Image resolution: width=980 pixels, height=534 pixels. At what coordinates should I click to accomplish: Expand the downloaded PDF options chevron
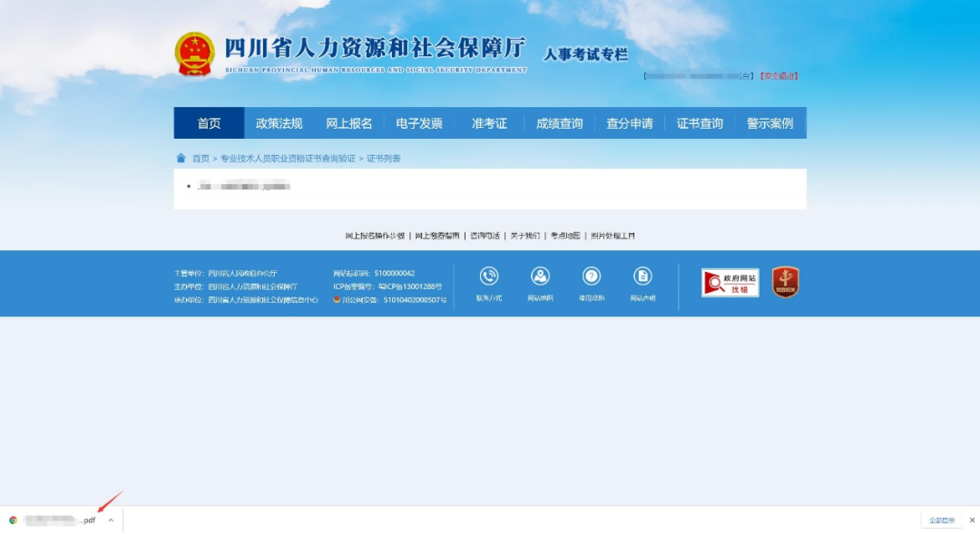point(111,520)
